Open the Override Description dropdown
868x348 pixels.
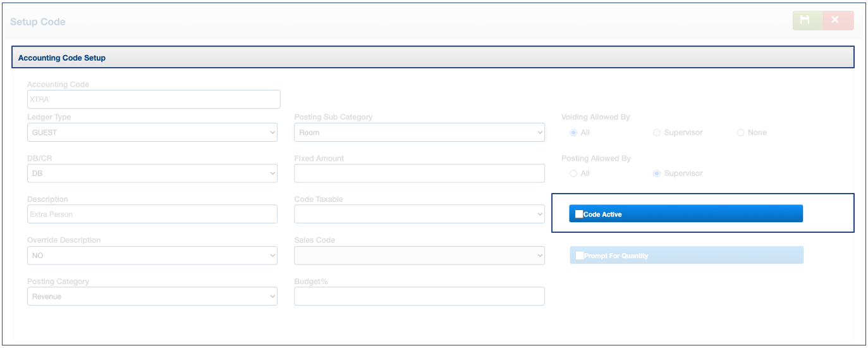click(152, 256)
